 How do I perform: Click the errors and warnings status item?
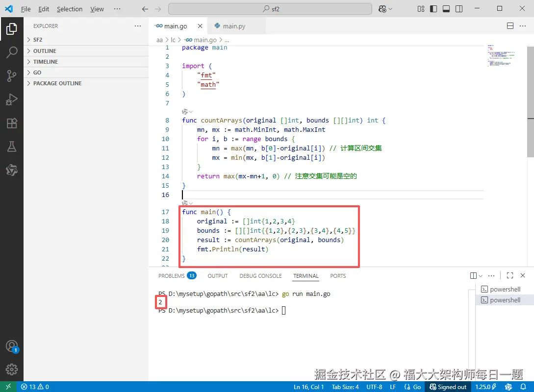[35, 387]
